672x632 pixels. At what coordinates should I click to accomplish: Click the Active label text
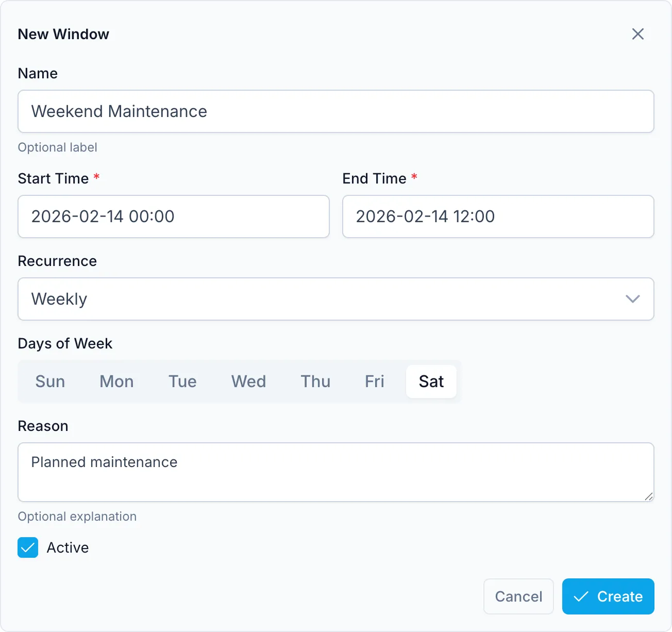[68, 547]
